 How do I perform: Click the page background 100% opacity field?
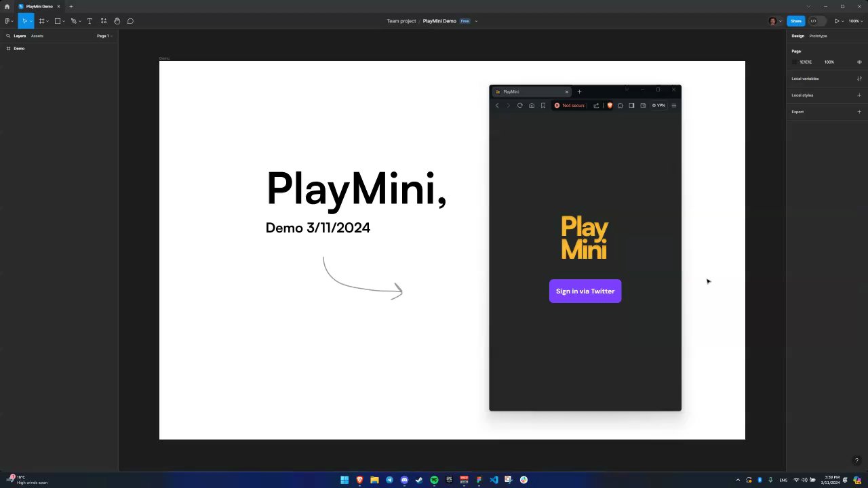pos(829,62)
